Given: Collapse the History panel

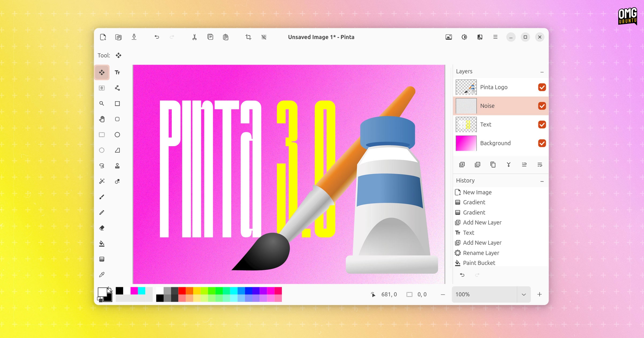Looking at the screenshot, I should pos(542,181).
